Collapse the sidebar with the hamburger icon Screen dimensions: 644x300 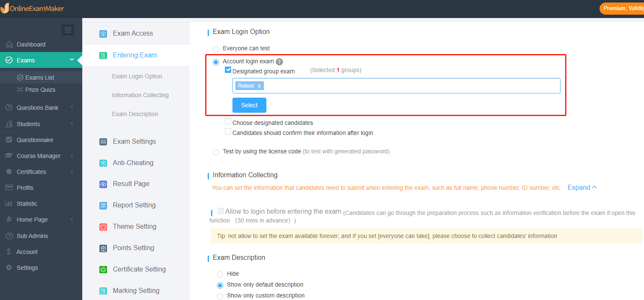tap(68, 30)
